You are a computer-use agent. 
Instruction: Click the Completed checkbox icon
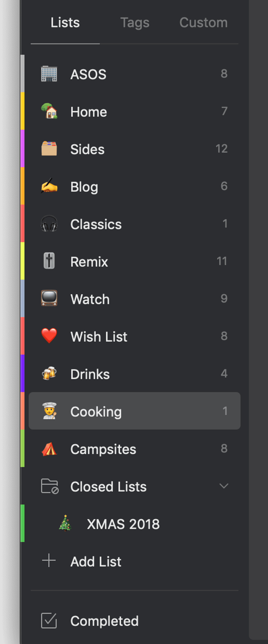49,620
